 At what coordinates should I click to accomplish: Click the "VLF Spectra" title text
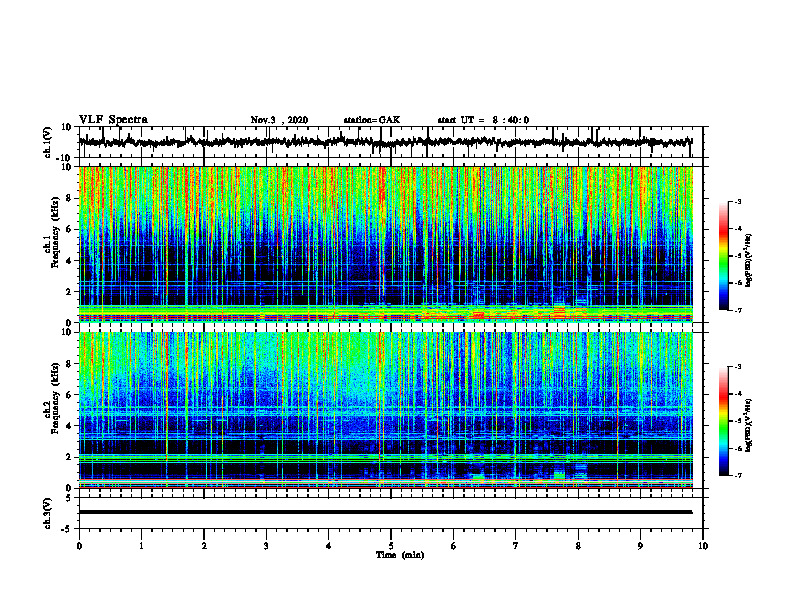[113, 120]
